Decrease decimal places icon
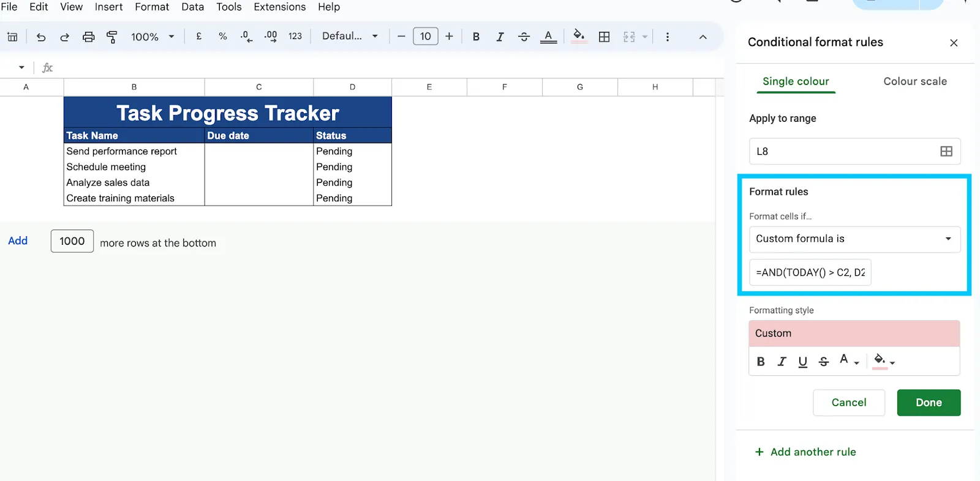The width and height of the screenshot is (980, 481). [246, 36]
